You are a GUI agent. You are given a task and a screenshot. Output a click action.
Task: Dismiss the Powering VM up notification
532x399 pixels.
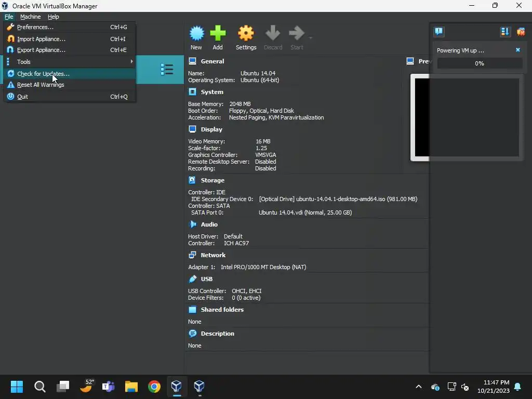click(518, 50)
